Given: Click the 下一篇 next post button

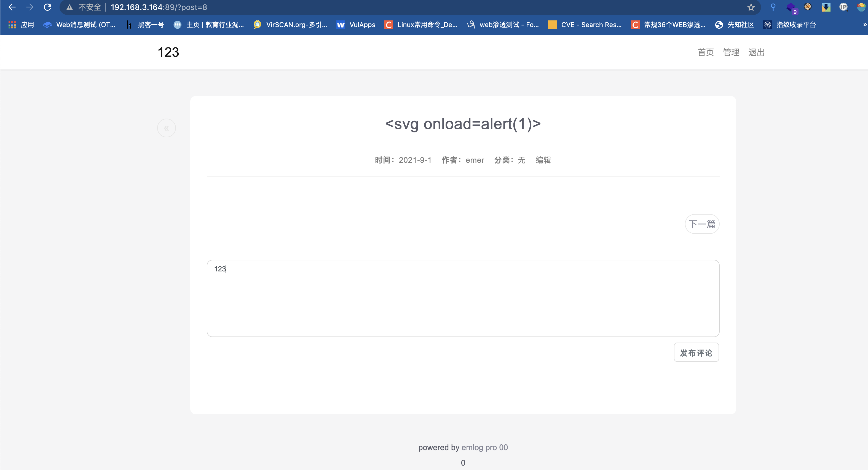Looking at the screenshot, I should pos(702,224).
